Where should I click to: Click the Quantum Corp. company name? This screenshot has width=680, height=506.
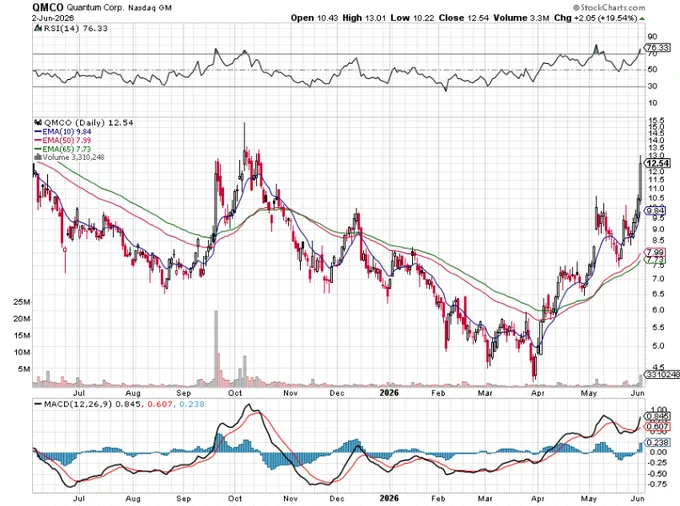click(x=95, y=8)
